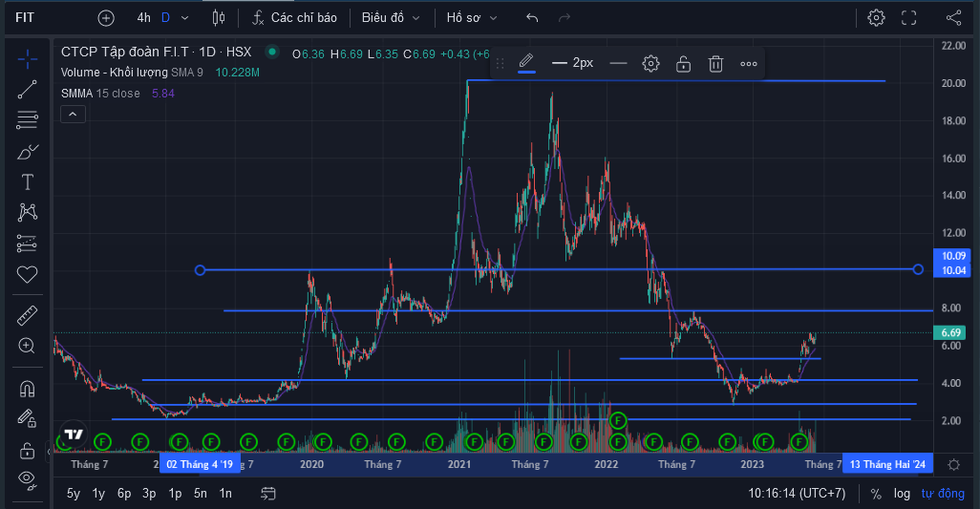Open chart settings gear in top bar

pyautogui.click(x=876, y=18)
